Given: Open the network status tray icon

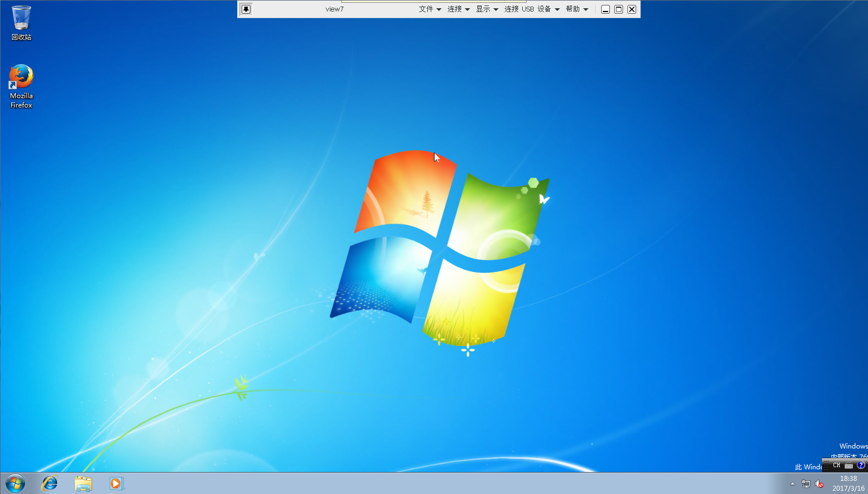Looking at the screenshot, I should coord(806,484).
